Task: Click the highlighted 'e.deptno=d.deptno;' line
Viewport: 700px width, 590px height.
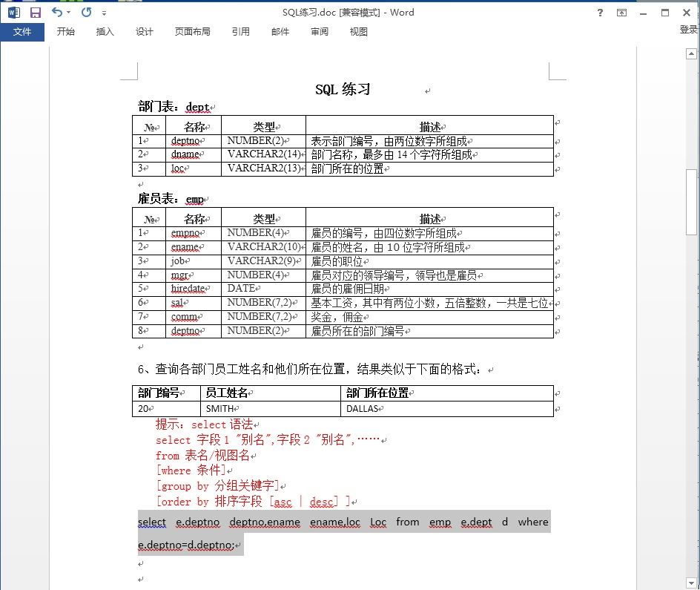Action: tap(185, 545)
